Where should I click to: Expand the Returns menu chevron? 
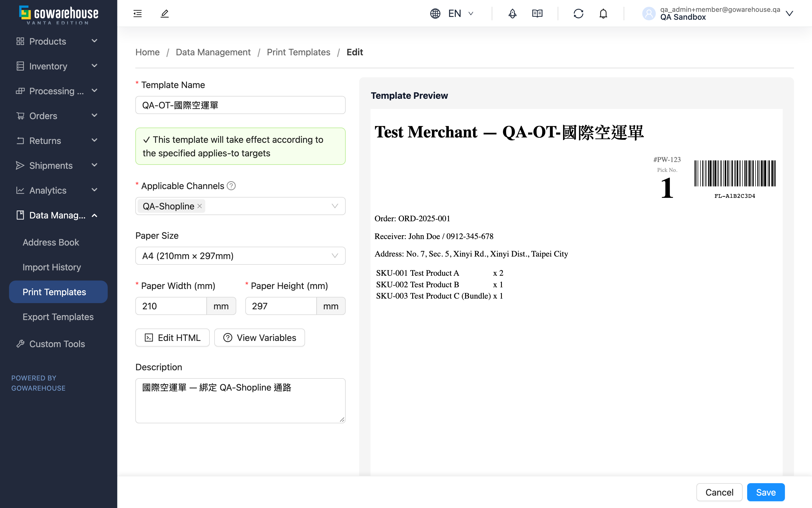point(95,140)
